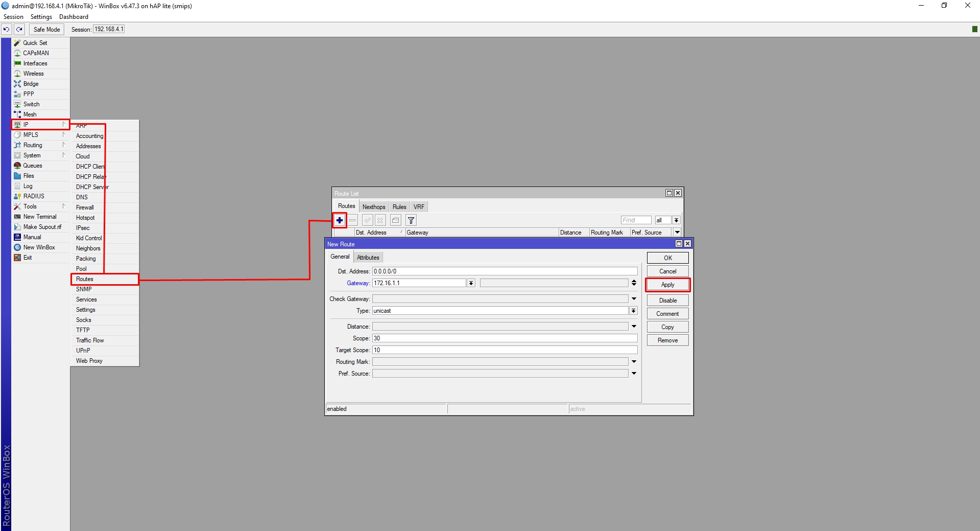Open the Gateway dropdown arrow
This screenshot has height=531, width=980.
(471, 283)
